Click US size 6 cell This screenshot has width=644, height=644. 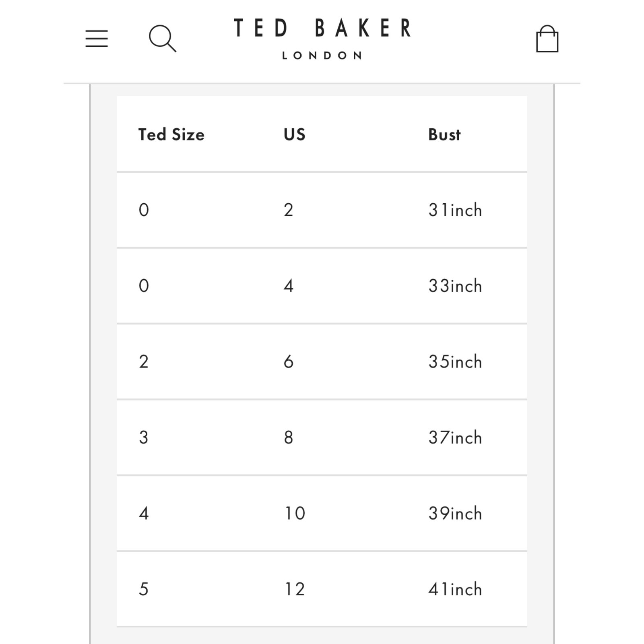(289, 361)
